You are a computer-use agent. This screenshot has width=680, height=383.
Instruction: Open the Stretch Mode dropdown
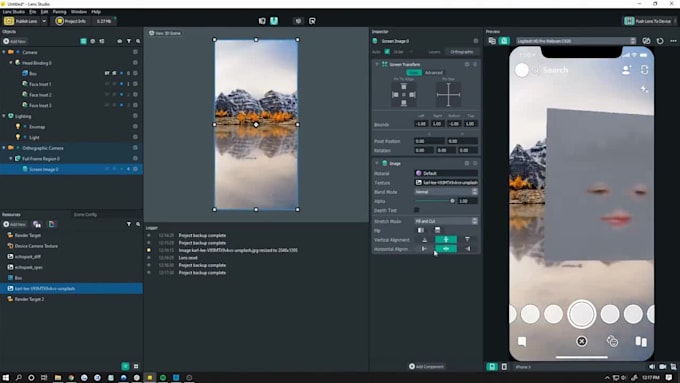[446, 221]
